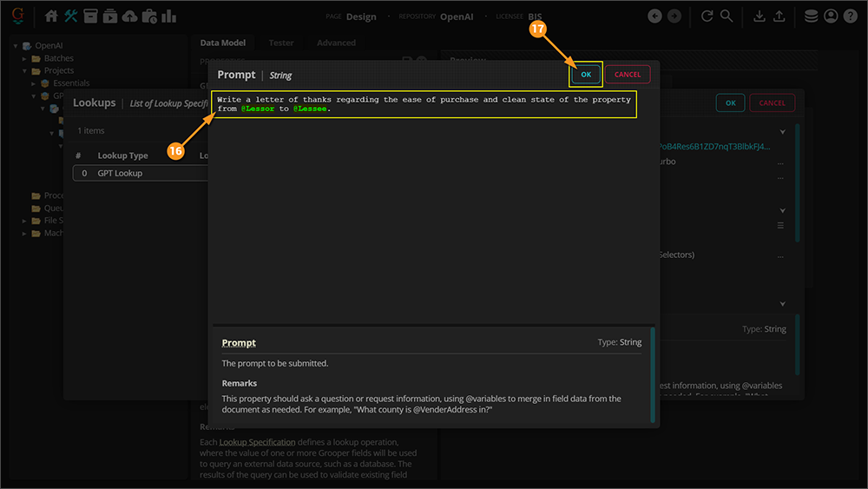Expand the Essentials tree node
868x489 pixels.
pyautogui.click(x=34, y=83)
